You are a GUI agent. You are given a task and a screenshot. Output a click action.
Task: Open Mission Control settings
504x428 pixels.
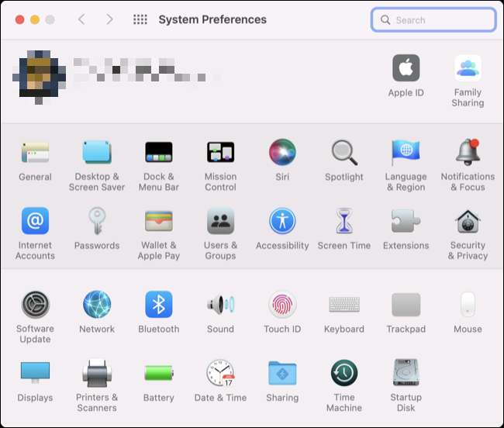tap(220, 153)
